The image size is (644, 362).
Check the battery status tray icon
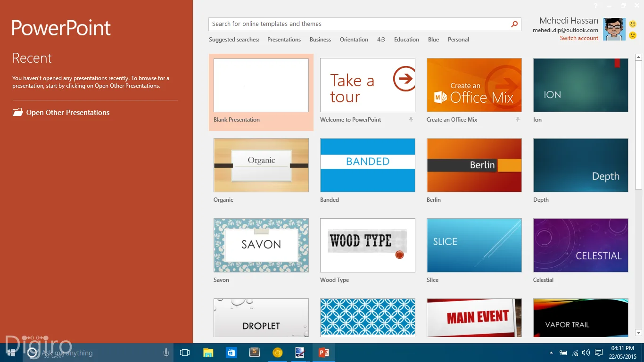click(563, 353)
